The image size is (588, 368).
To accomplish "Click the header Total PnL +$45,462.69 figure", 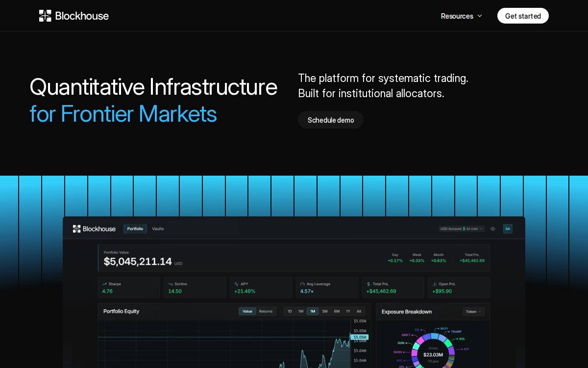I will point(472,261).
